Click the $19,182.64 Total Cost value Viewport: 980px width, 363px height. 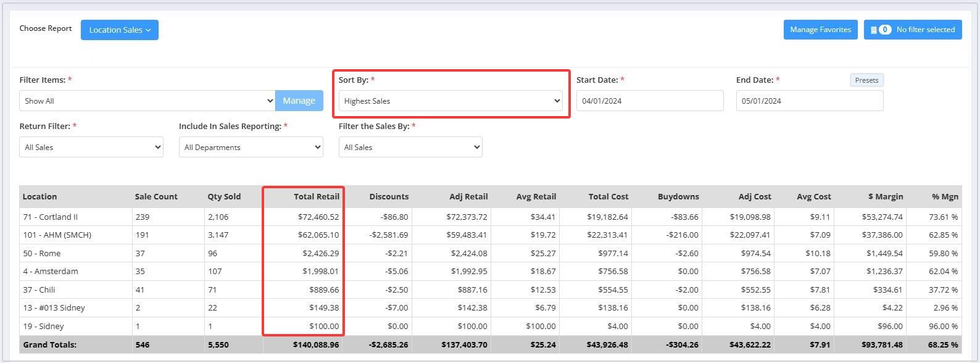tap(609, 217)
